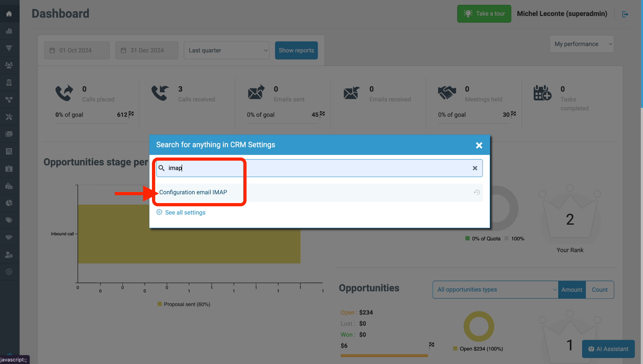This screenshot has width=643, height=364.
Task: Toggle Open $234 (100%) legend swatch
Action: coord(455,349)
